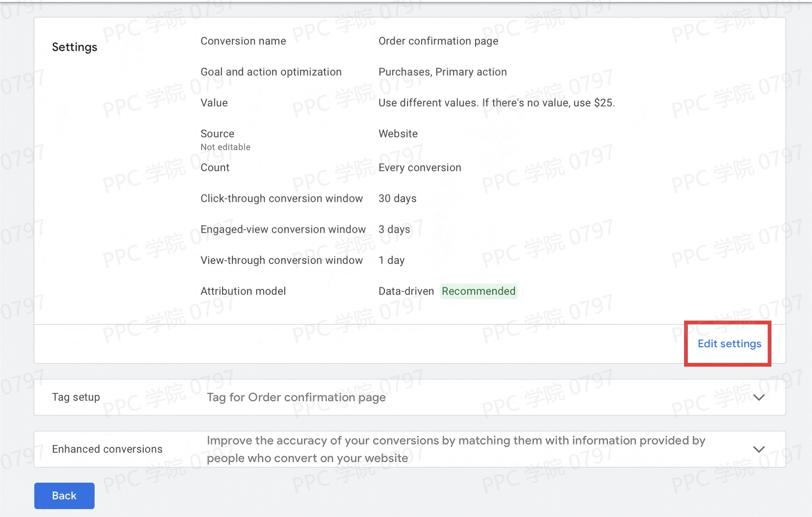Viewport: 812px width, 517px height.
Task: Click 'Tag for Order confirmation page' text
Action: point(296,397)
